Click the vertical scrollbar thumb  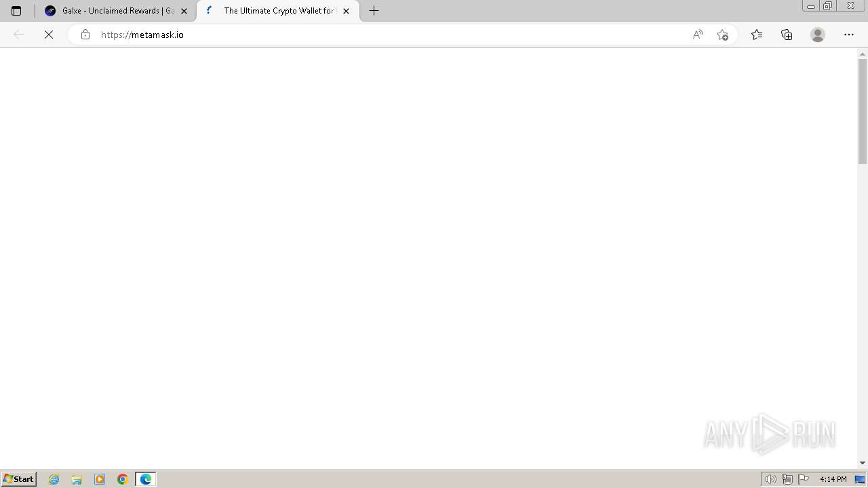[863, 111]
